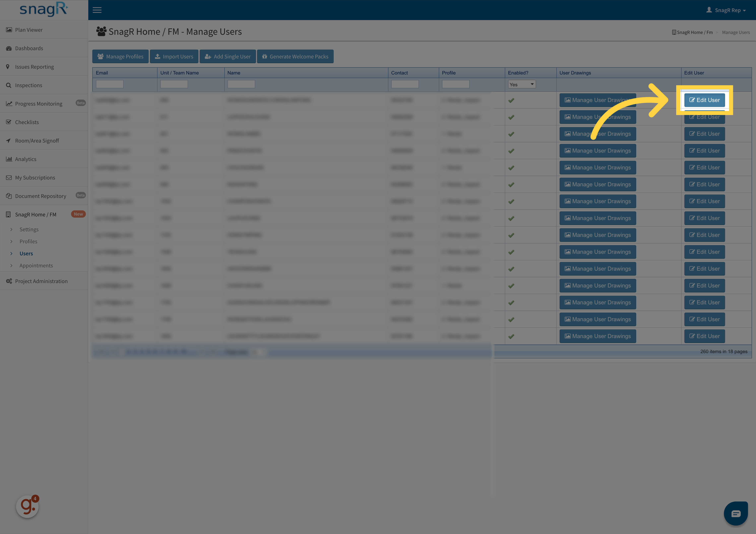Open the Analytics menu item

[x=26, y=159]
